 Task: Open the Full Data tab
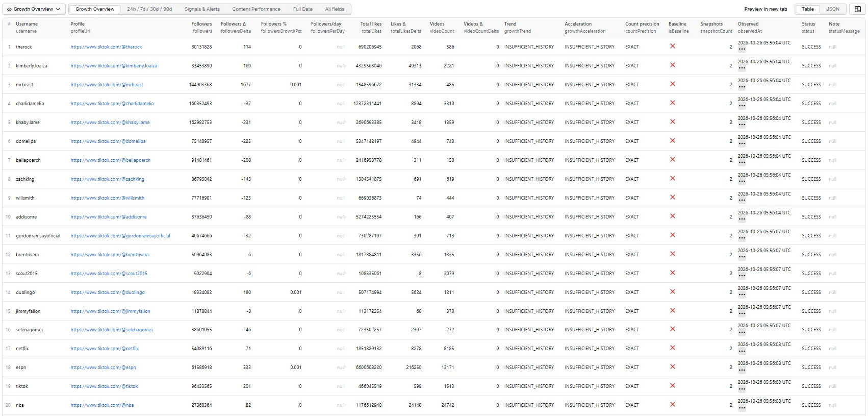[x=302, y=9]
